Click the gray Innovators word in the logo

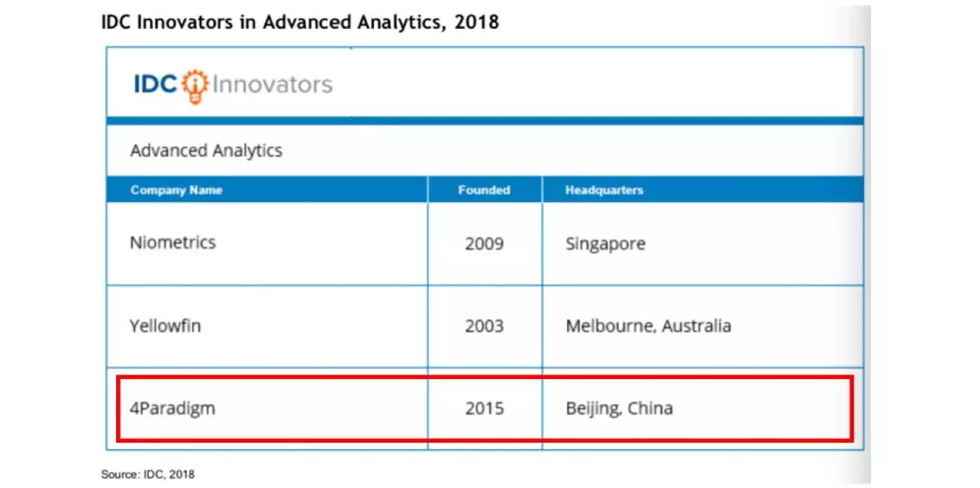click(x=272, y=85)
